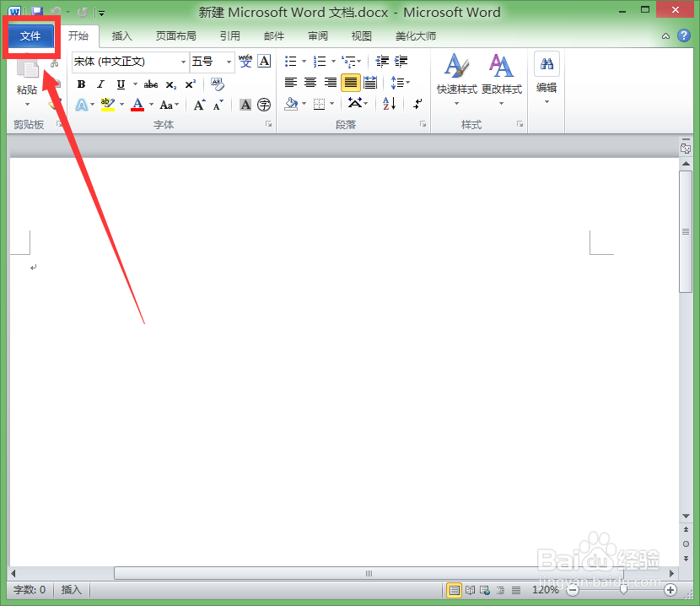
Task: Toggle bold formatting
Action: [x=81, y=84]
